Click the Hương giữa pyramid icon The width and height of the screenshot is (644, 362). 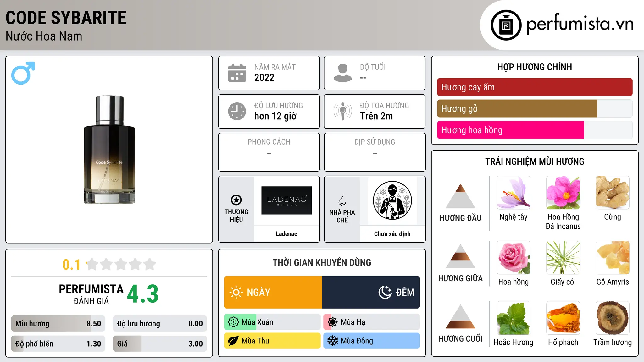(x=460, y=256)
